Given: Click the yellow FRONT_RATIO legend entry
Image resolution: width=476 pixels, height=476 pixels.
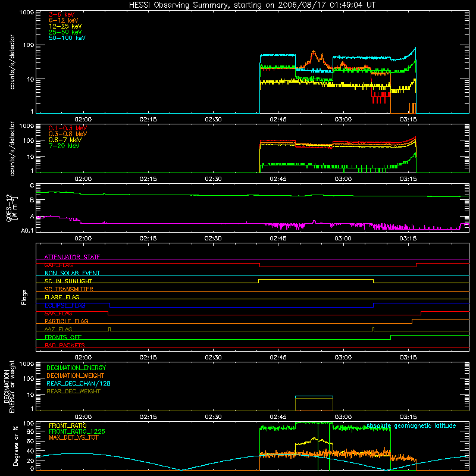Looking at the screenshot, I should coord(67,425).
